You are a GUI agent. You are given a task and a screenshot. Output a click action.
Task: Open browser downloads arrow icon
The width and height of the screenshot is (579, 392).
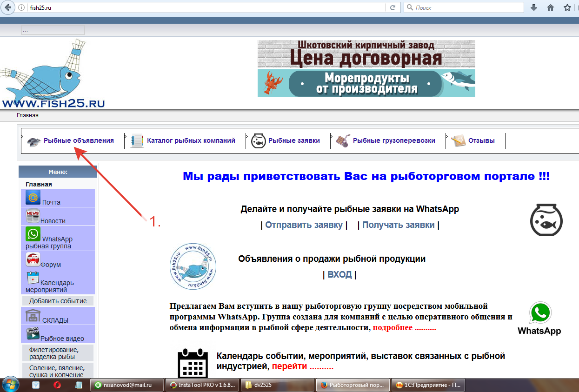click(x=534, y=7)
